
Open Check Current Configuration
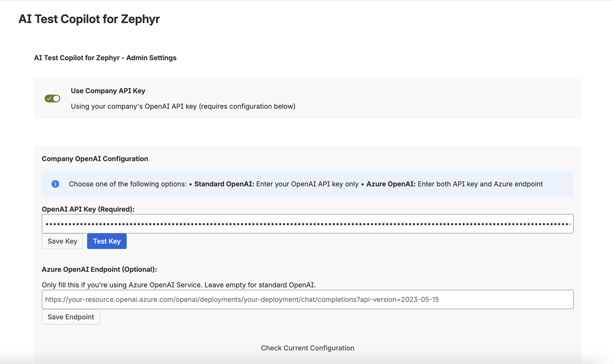point(307,348)
